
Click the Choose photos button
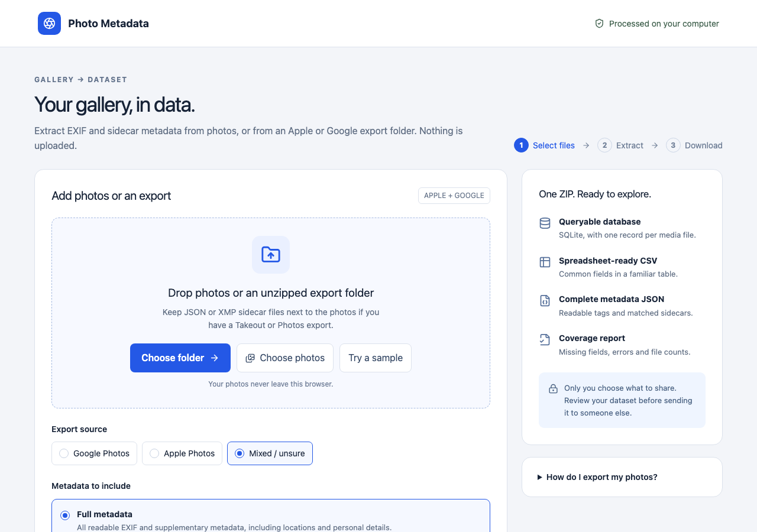point(285,358)
